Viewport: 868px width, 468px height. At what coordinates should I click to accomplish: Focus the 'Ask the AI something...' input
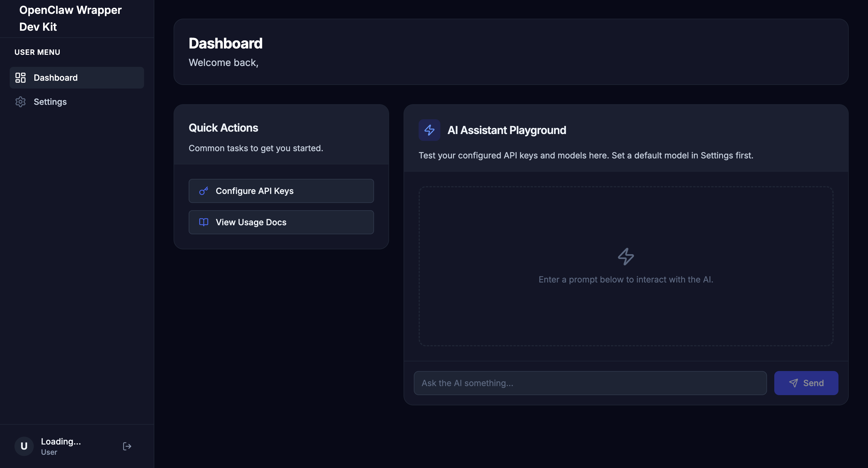pyautogui.click(x=590, y=383)
